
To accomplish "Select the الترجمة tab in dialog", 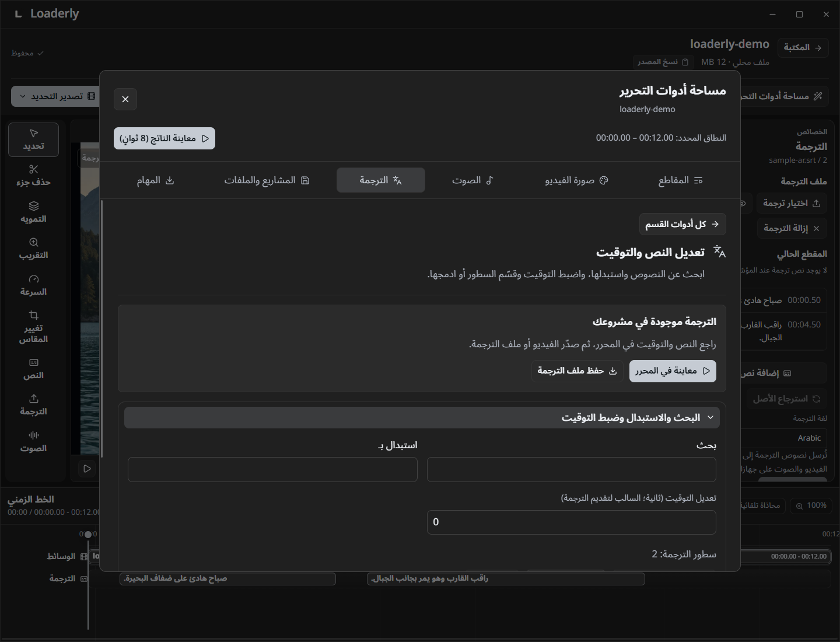I will (381, 180).
